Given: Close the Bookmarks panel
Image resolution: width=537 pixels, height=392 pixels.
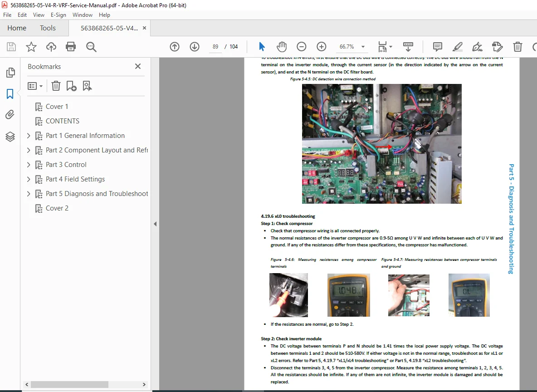Looking at the screenshot, I should pos(138,67).
